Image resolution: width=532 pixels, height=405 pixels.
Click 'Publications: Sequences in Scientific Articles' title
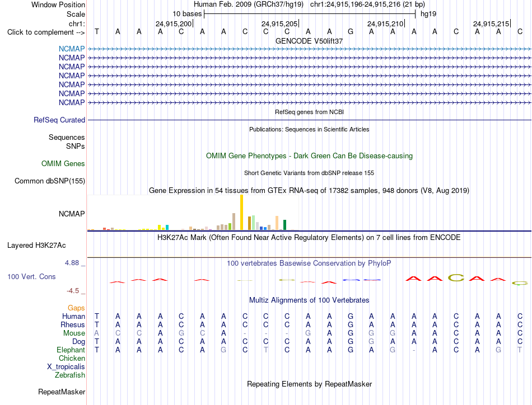pos(309,129)
